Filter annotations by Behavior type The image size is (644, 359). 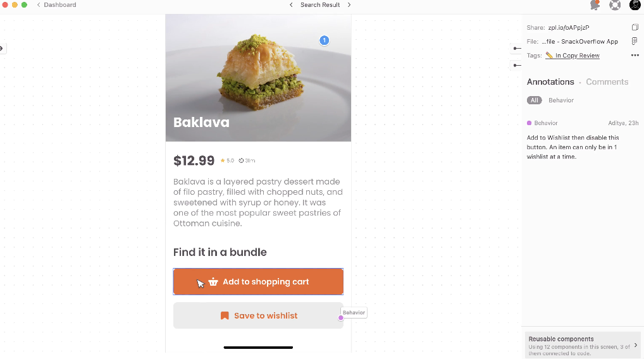(x=561, y=100)
